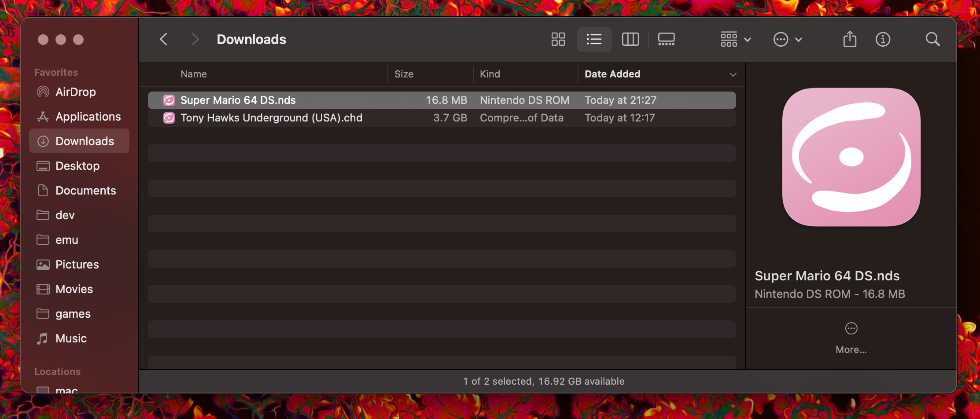Click the AirDrop sidebar icon
The width and height of the screenshot is (980, 419).
click(43, 92)
